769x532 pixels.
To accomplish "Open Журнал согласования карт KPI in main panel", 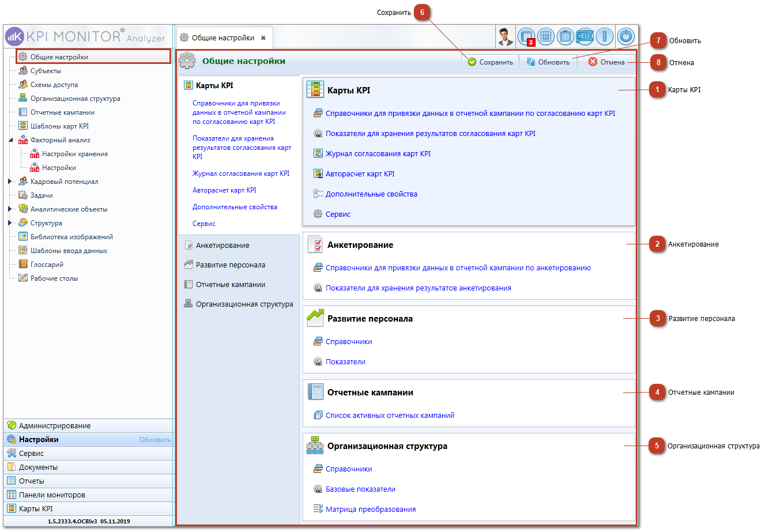I will coord(378,153).
